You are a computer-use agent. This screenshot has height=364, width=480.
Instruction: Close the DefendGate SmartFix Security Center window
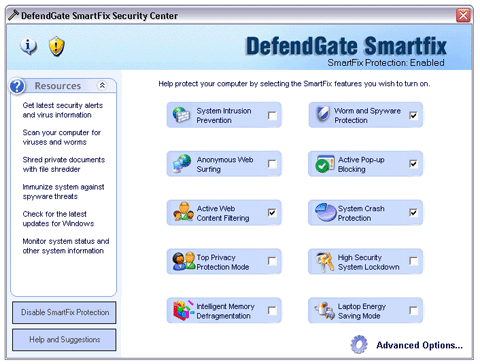pos(463,15)
